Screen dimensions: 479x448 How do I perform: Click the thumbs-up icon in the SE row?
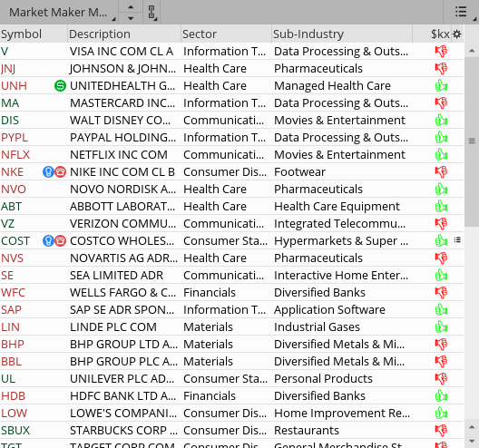(441, 275)
